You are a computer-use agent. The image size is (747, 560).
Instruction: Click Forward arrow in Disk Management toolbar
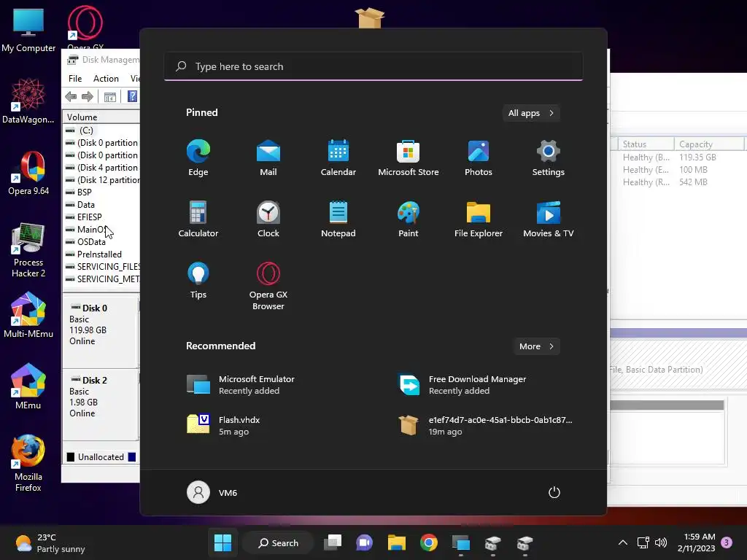pos(88,97)
